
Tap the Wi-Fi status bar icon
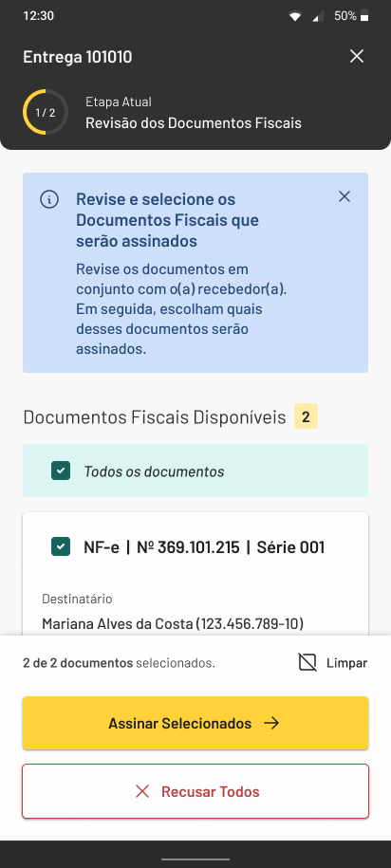click(295, 16)
